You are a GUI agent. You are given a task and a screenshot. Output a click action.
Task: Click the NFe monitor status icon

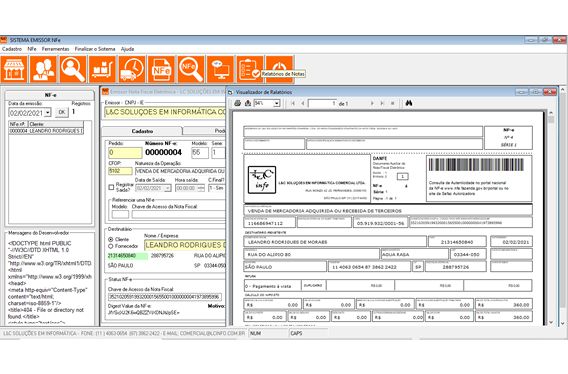click(220, 69)
